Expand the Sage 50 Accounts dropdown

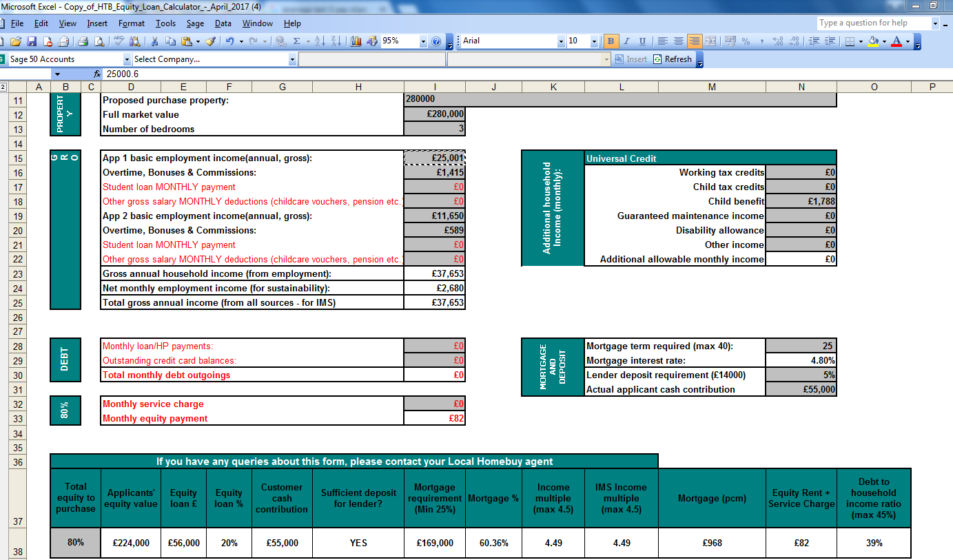coord(127,59)
